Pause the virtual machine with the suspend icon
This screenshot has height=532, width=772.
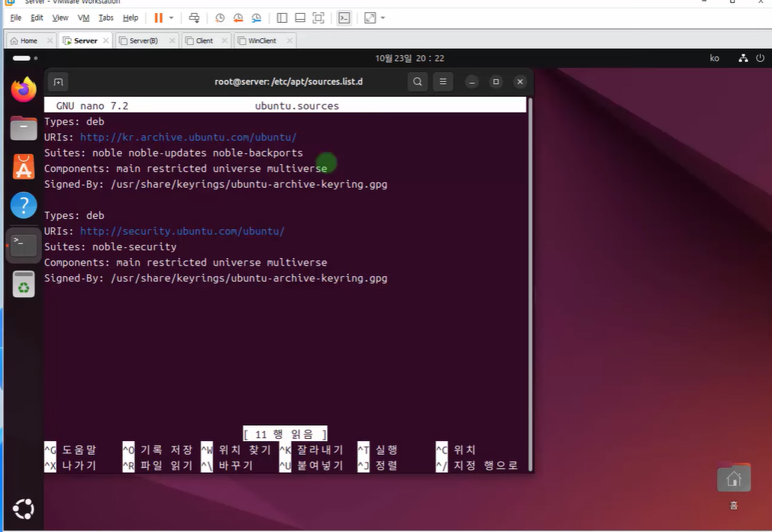point(159,18)
